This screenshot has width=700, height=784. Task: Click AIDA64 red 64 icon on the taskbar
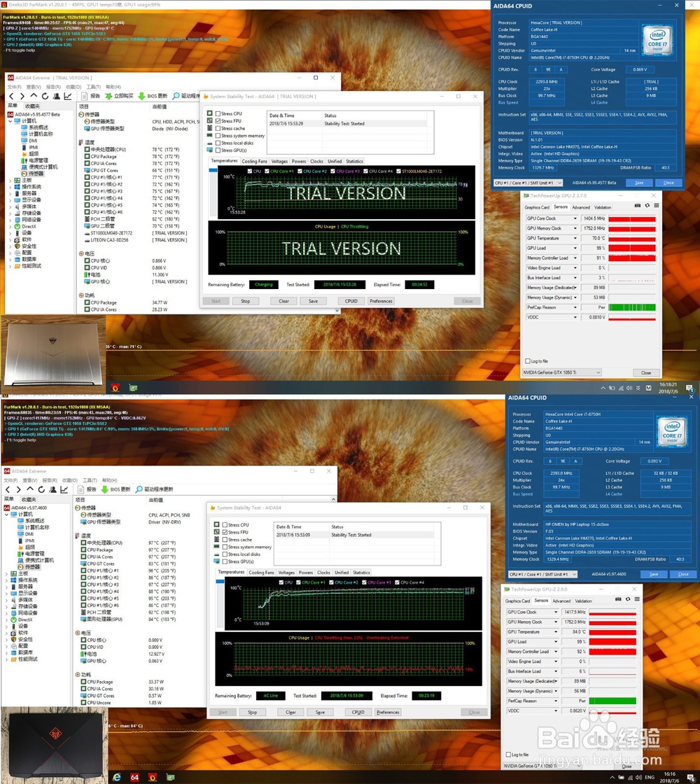coord(134,777)
